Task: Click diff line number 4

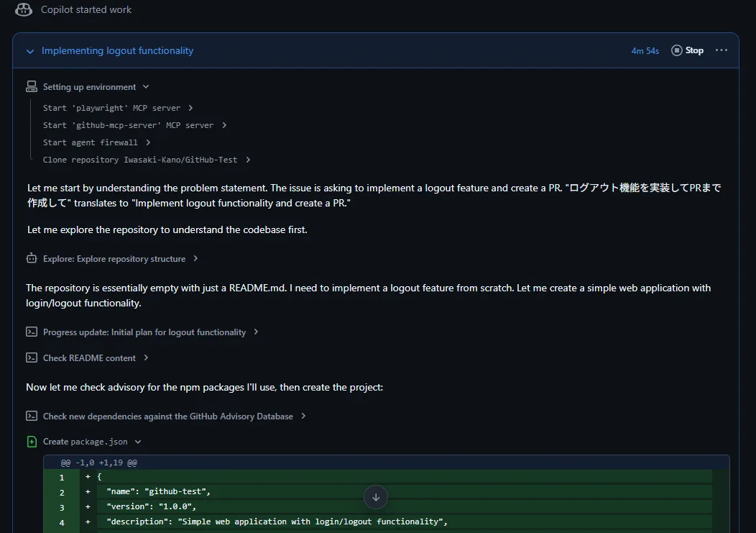Action: [62, 522]
